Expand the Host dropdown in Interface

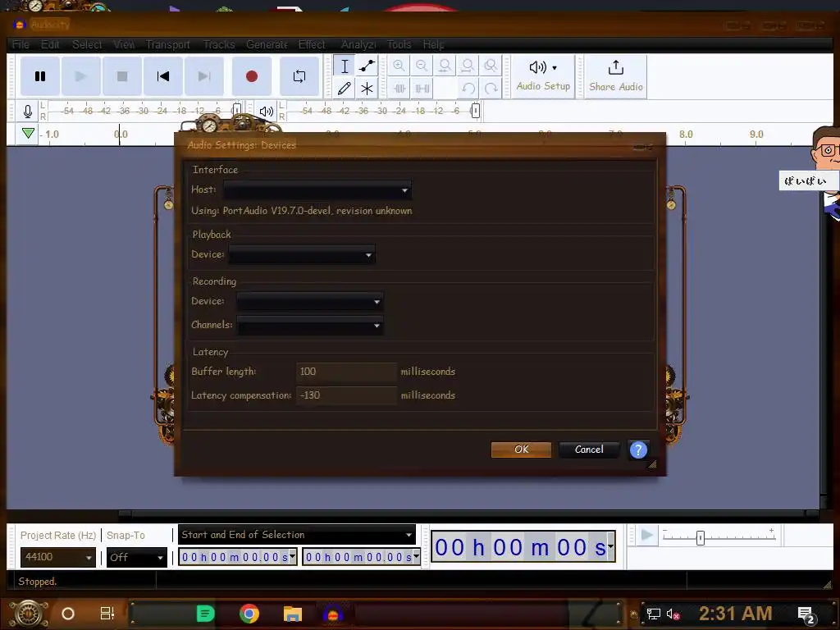(x=317, y=190)
